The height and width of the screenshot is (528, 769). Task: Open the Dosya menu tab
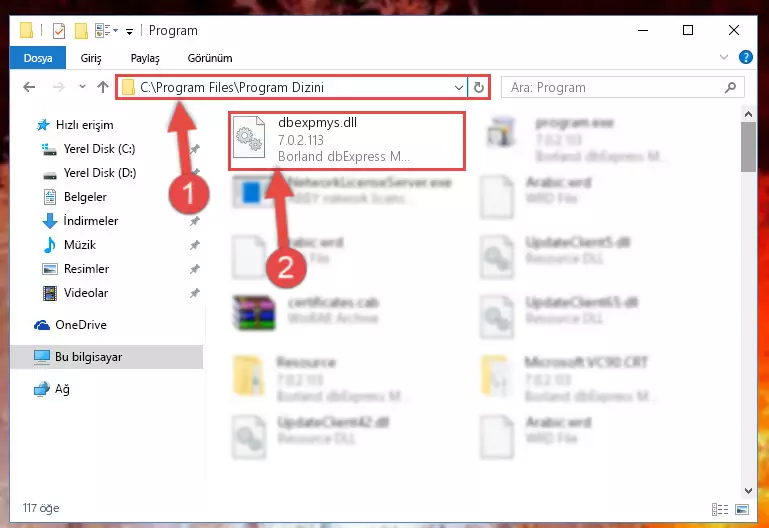(x=38, y=58)
